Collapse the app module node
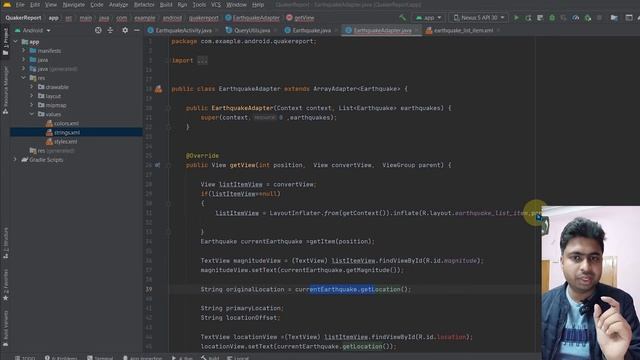The image size is (640, 360). [x=16, y=42]
